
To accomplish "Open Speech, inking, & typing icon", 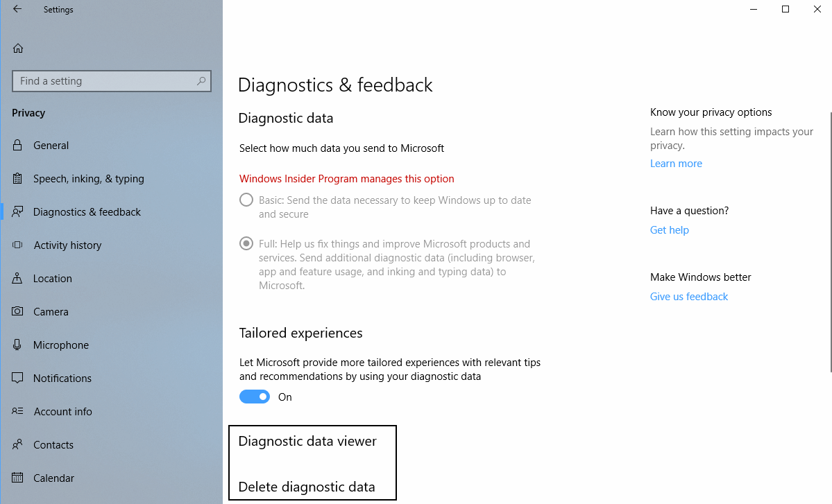I will (18, 179).
